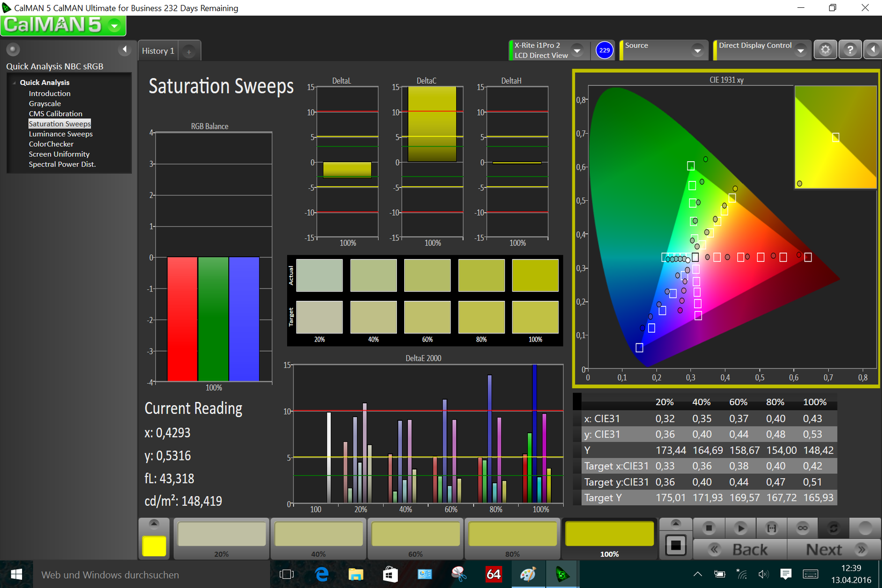The height and width of the screenshot is (588, 882).
Task: Click the CIE 1931 xy chart title
Action: [726, 80]
